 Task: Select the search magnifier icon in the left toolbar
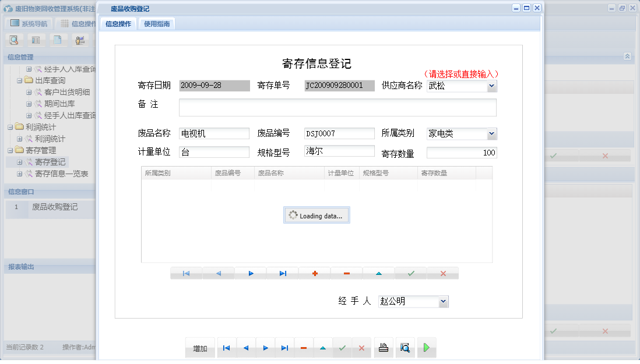pos(13,40)
